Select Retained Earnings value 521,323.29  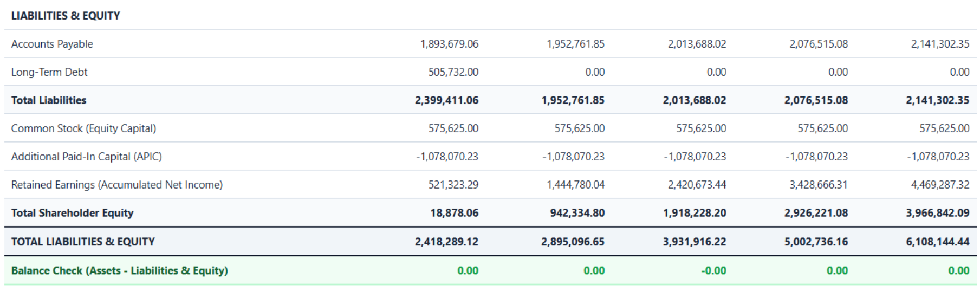point(453,185)
